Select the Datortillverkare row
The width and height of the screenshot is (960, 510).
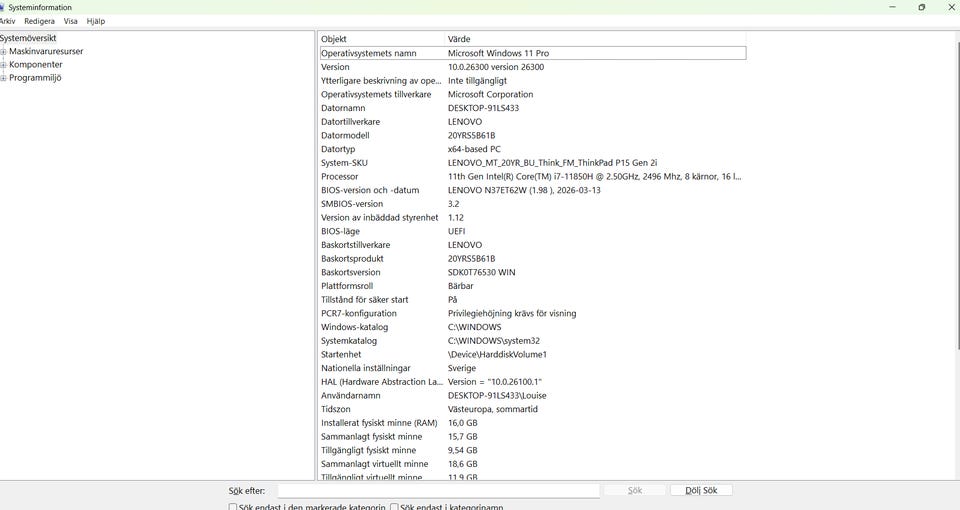click(x=533, y=122)
